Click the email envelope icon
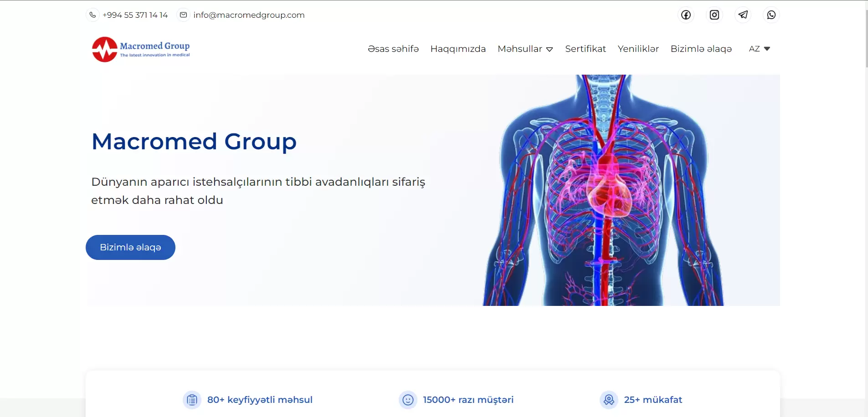The width and height of the screenshot is (868, 417). (x=183, y=15)
